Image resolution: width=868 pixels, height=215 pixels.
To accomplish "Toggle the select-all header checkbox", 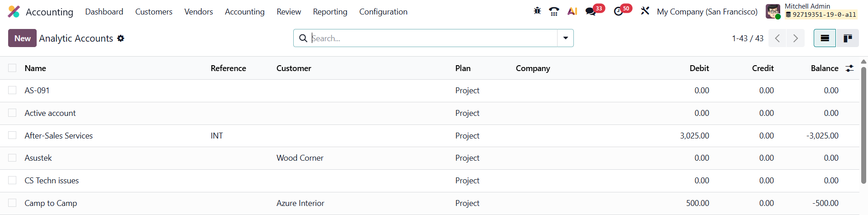I will tap(12, 68).
